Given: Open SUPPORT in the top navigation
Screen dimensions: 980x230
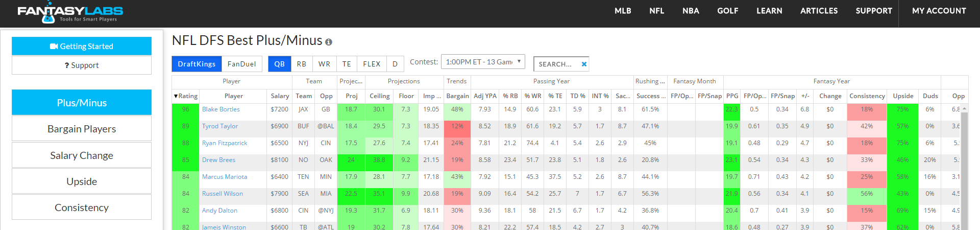Looking at the screenshot, I should pos(874,11).
